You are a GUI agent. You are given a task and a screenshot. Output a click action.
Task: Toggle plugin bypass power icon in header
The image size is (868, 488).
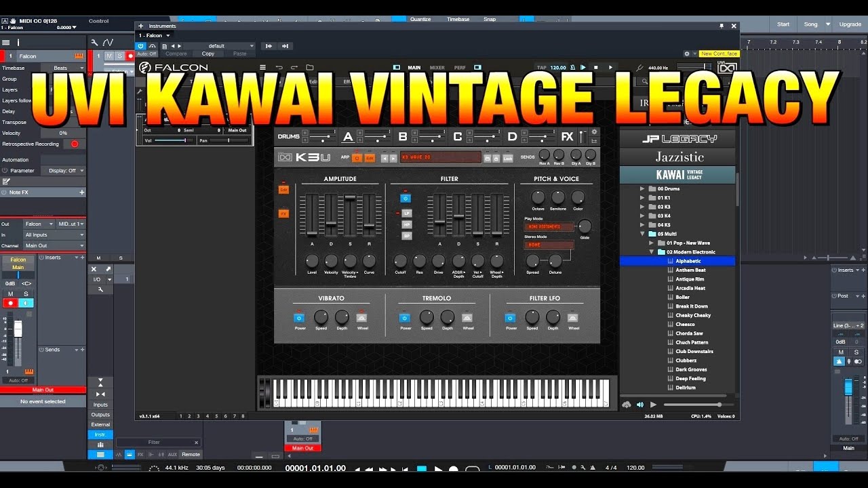[141, 46]
